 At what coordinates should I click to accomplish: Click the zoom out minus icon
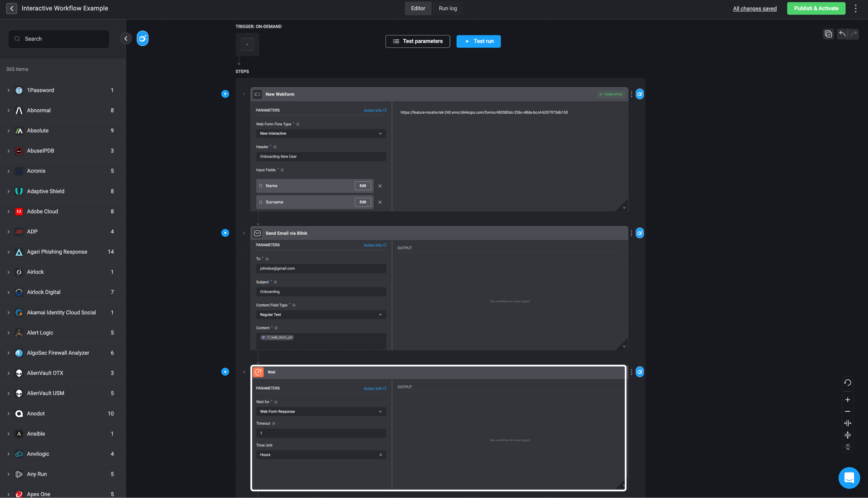(848, 411)
